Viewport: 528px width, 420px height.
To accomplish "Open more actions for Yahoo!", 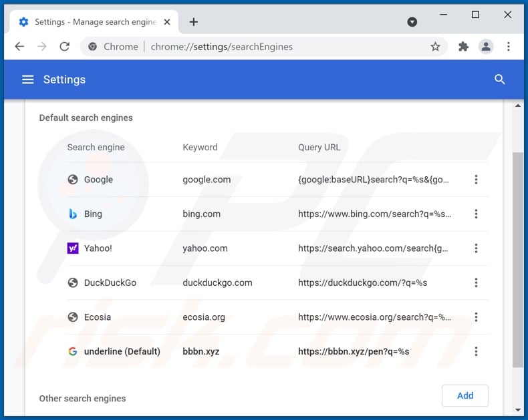I will coord(476,248).
